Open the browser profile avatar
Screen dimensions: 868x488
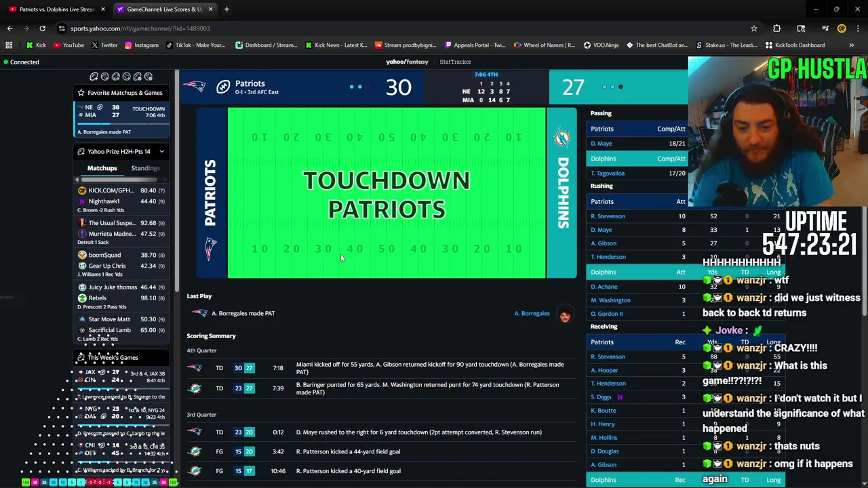click(842, 28)
